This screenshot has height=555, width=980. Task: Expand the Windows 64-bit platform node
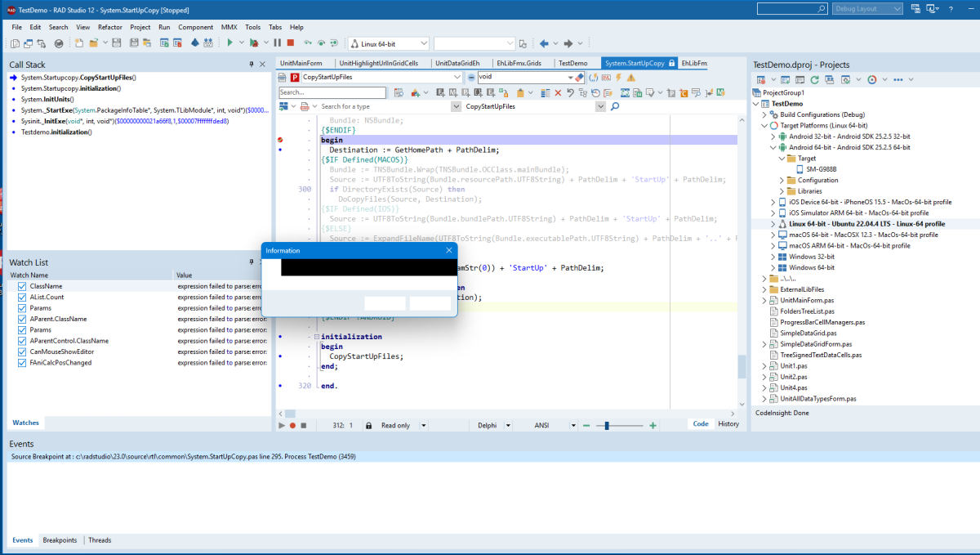tap(773, 267)
